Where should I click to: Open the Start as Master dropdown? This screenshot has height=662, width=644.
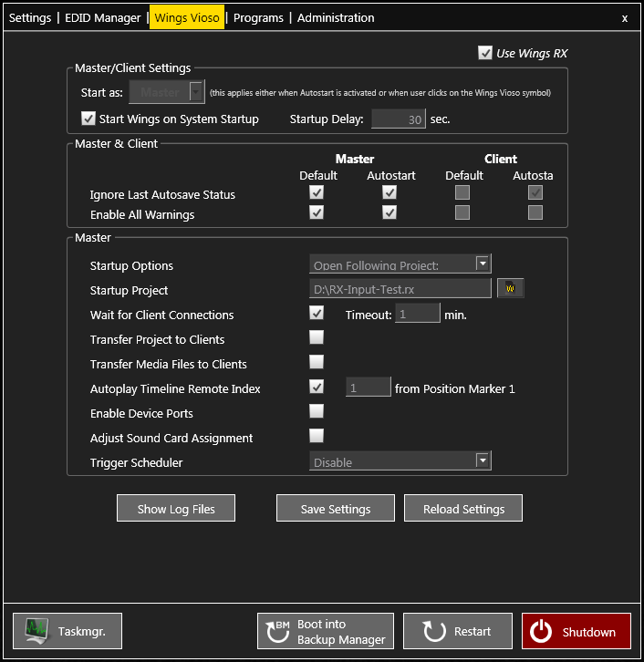167,91
